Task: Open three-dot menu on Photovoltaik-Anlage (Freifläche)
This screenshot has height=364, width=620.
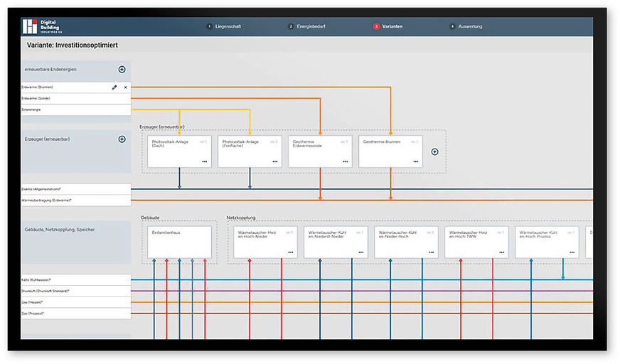Action: click(x=275, y=162)
